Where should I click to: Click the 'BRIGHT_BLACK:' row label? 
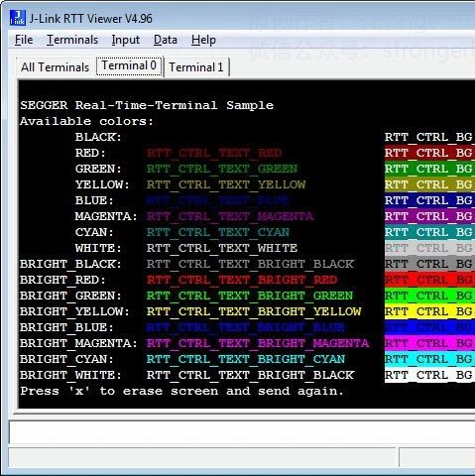[70, 264]
